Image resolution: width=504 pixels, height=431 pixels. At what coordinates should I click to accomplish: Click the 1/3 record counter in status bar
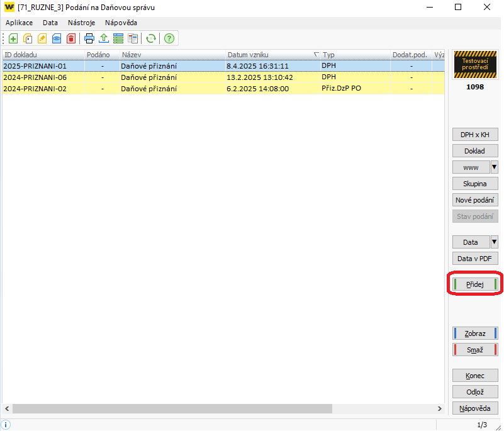point(482,425)
